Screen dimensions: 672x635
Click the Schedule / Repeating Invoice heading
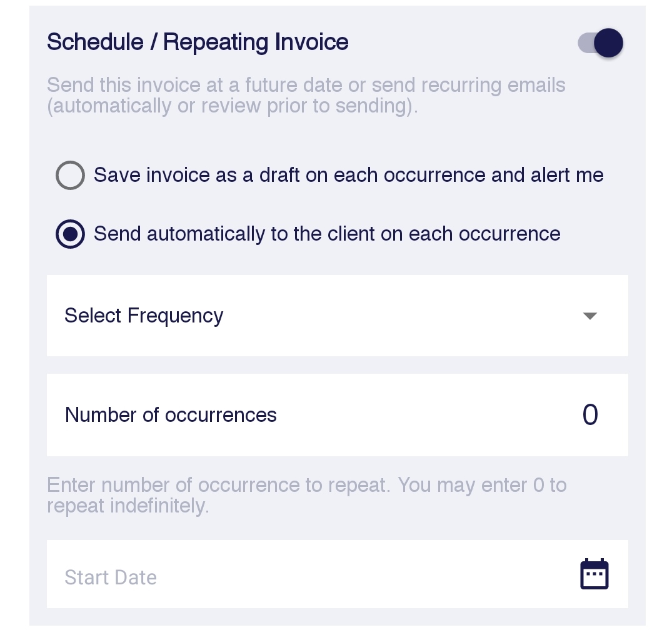198,42
